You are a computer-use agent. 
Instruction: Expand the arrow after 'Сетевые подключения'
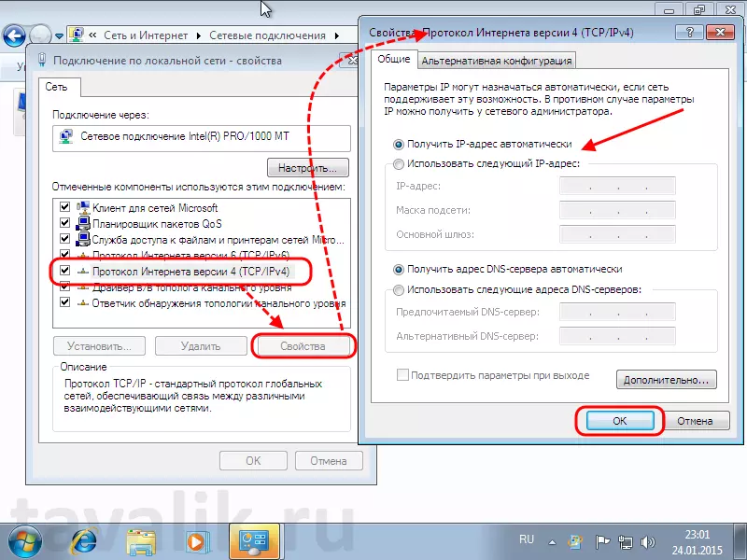(337, 35)
